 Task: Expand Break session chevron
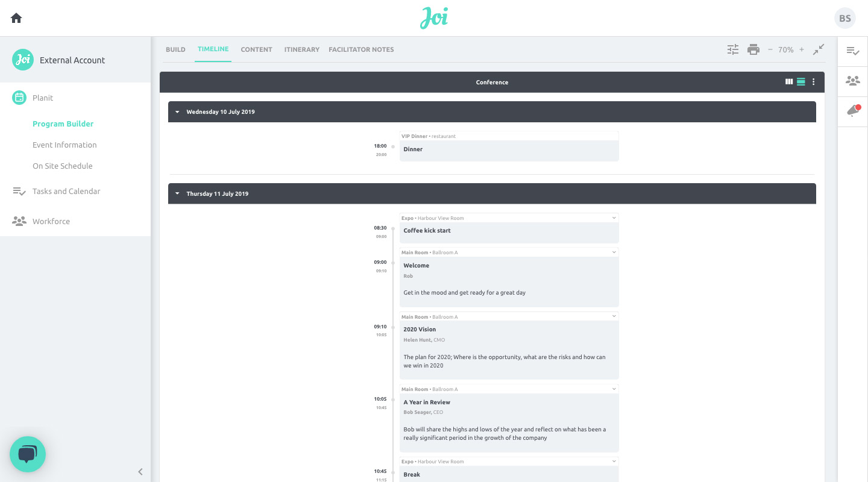pyautogui.click(x=614, y=462)
